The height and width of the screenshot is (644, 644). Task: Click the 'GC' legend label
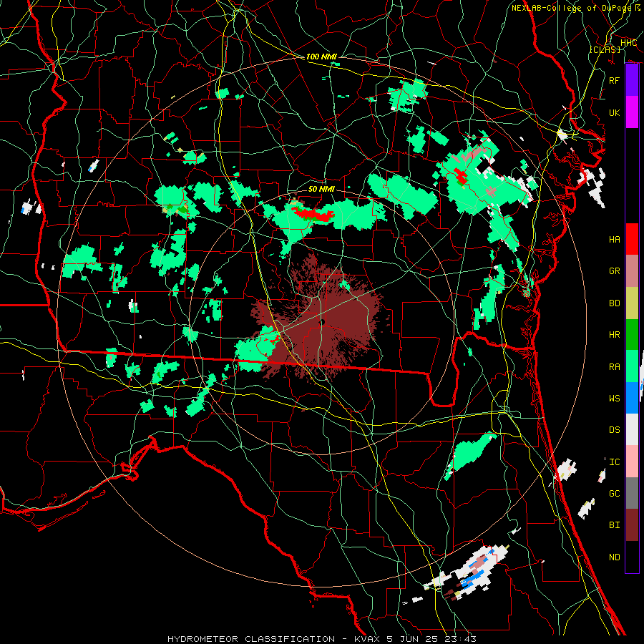[x=614, y=494]
